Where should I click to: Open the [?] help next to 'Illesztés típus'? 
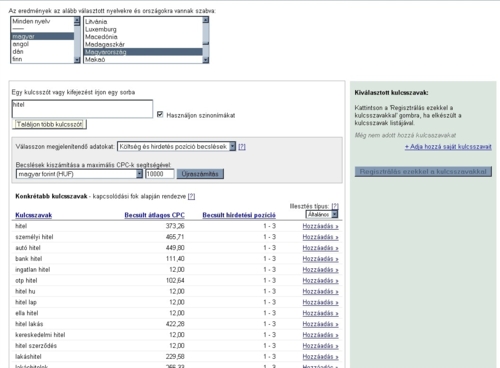tap(335, 206)
